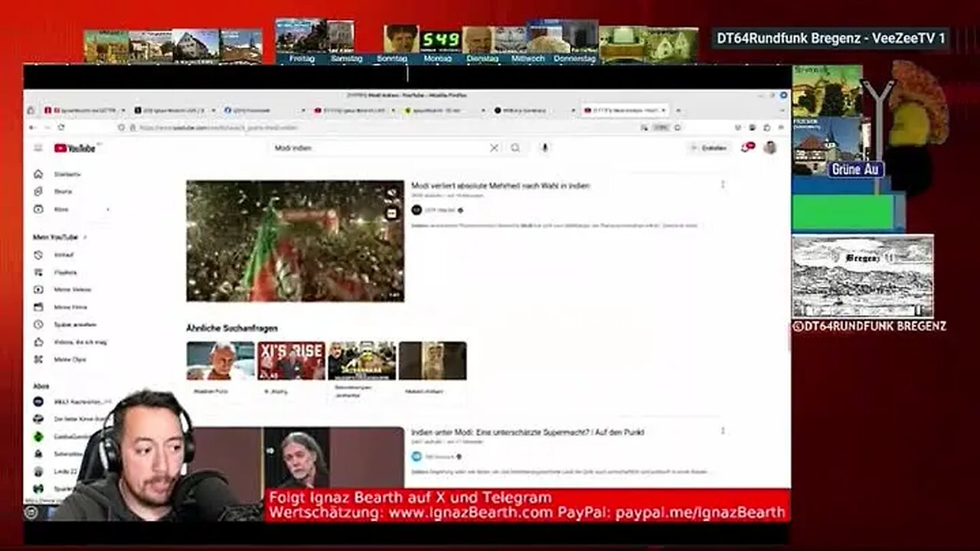This screenshot has width=980, height=551.
Task: Open the XI'S RISE related search thumbnail
Action: coord(291,360)
